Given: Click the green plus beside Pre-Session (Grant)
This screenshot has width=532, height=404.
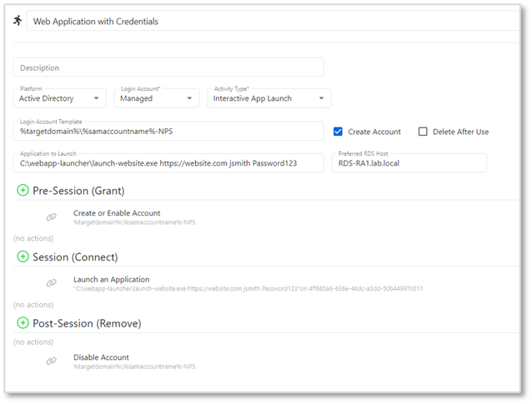Looking at the screenshot, I should (x=23, y=191).
